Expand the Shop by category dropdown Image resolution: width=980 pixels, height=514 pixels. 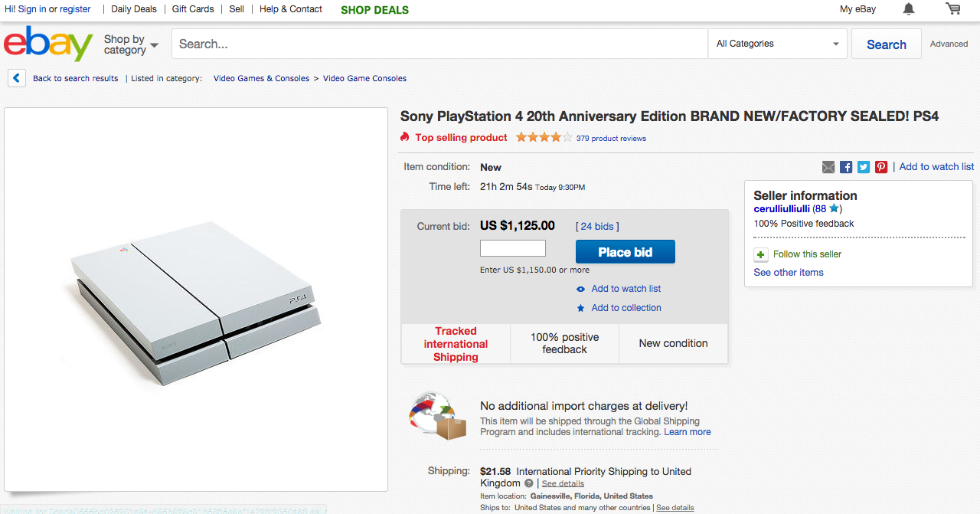coord(131,44)
